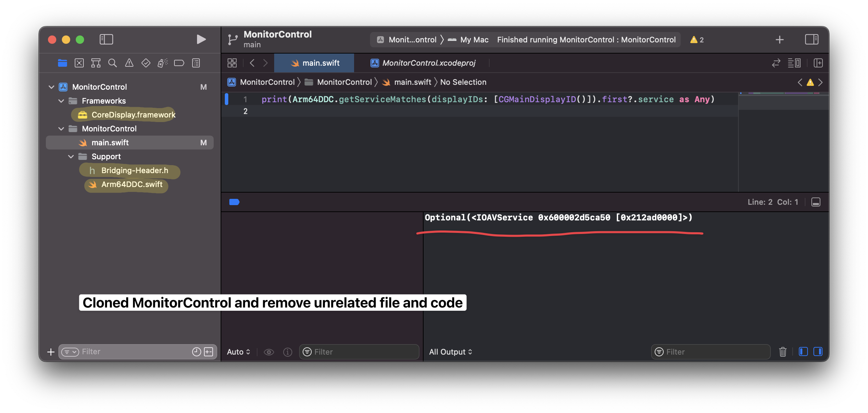This screenshot has height=413, width=868.
Task: Open the Breakpoint navigator
Action: click(x=179, y=63)
